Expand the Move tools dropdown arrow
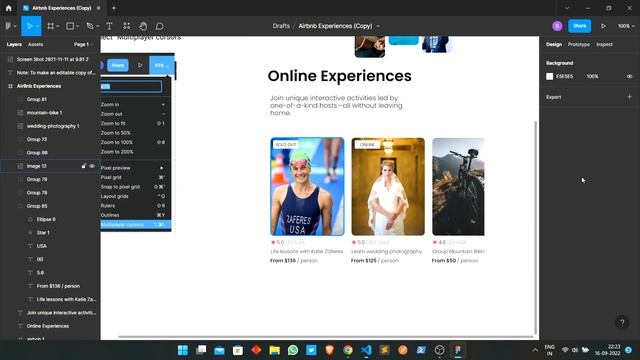The height and width of the screenshot is (360, 640). pos(37,27)
